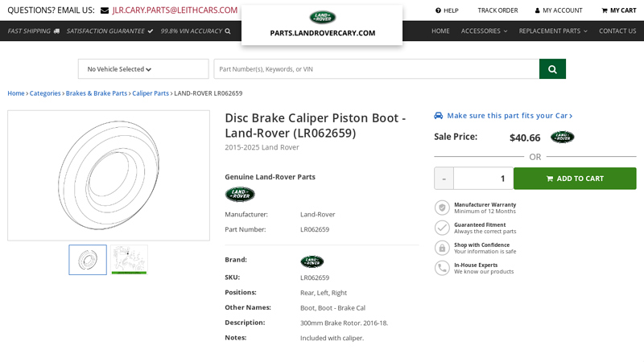The width and height of the screenshot is (644, 362).
Task: Click the Manufacturer Warranty shield icon
Action: [442, 208]
